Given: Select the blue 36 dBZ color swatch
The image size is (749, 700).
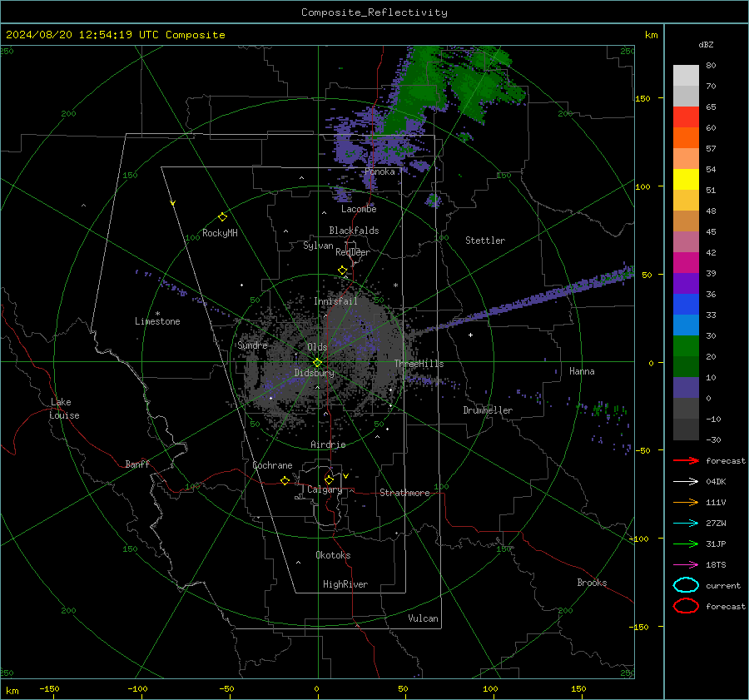Looking at the screenshot, I should coord(686,305).
